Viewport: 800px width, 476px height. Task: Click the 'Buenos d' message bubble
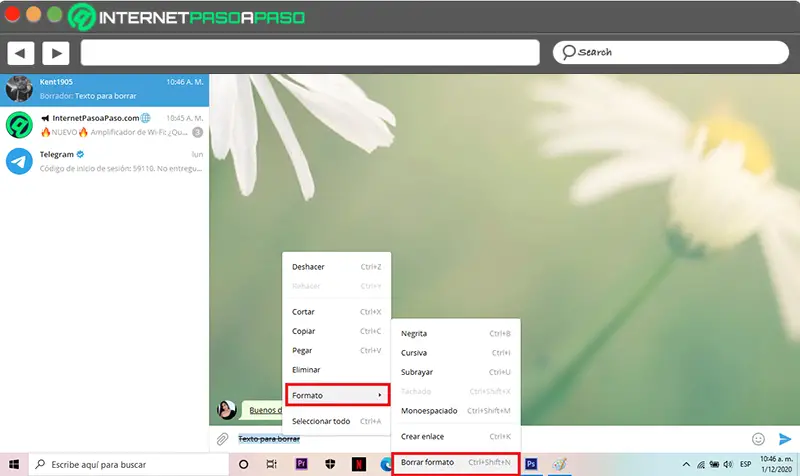[x=262, y=410]
